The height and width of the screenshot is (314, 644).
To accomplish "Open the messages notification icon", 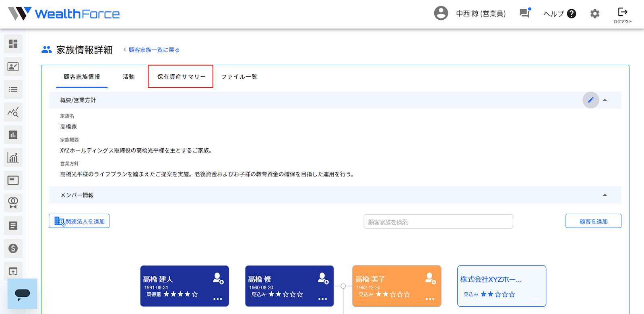I will (x=525, y=13).
